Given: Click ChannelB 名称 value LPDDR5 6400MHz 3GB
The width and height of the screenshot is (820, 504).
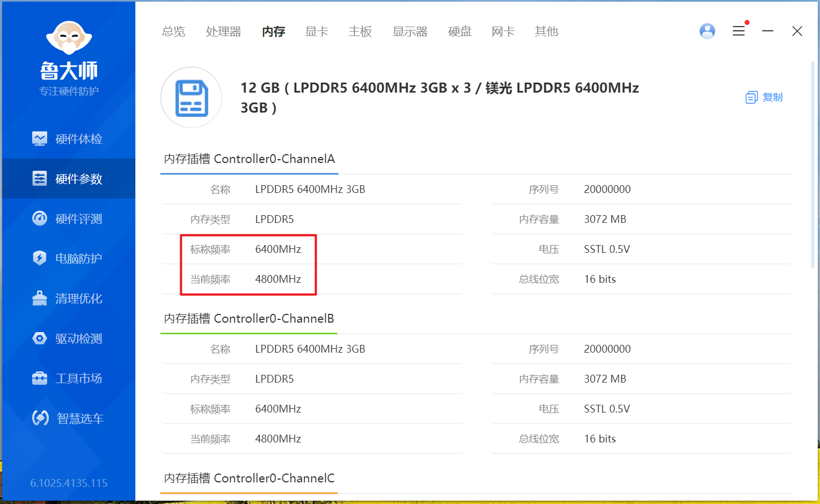Looking at the screenshot, I should [310, 349].
